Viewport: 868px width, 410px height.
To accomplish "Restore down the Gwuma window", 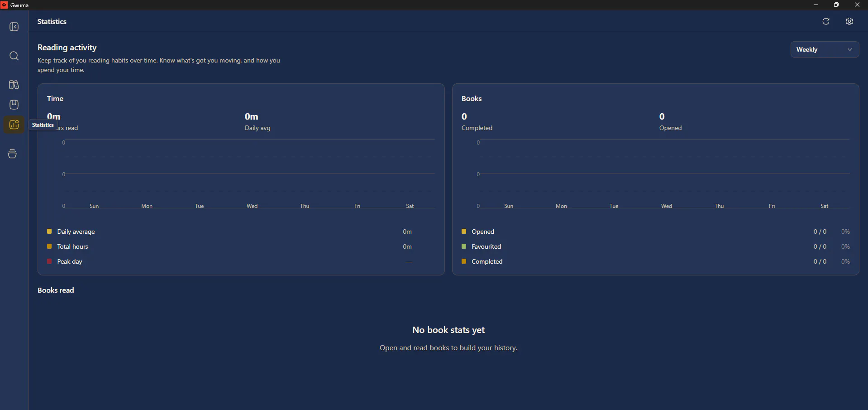I will tap(836, 5).
